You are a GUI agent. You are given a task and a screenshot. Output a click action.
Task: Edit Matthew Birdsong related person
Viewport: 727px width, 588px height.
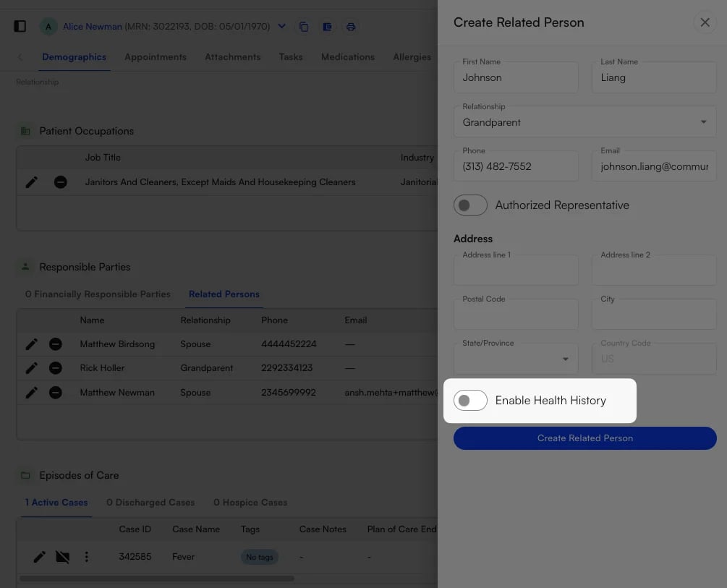coord(32,344)
